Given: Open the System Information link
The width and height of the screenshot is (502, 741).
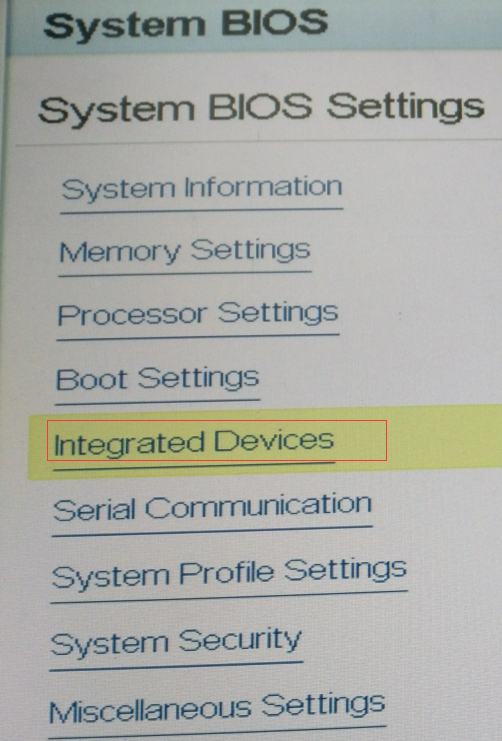Looking at the screenshot, I should coord(202,189).
